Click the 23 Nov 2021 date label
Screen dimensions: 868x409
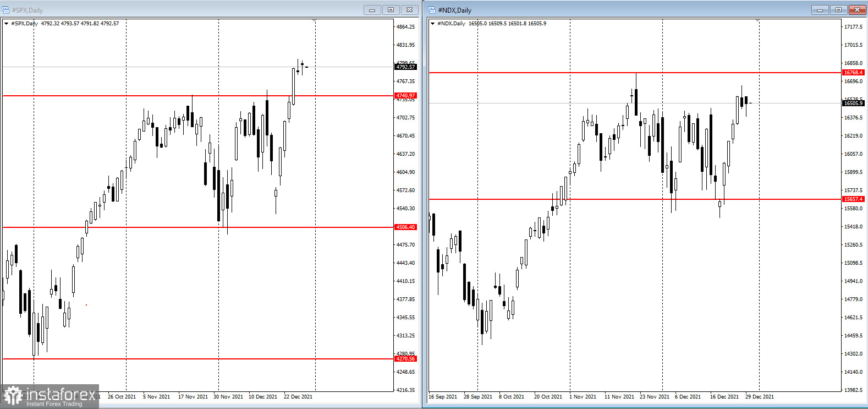(x=655, y=397)
